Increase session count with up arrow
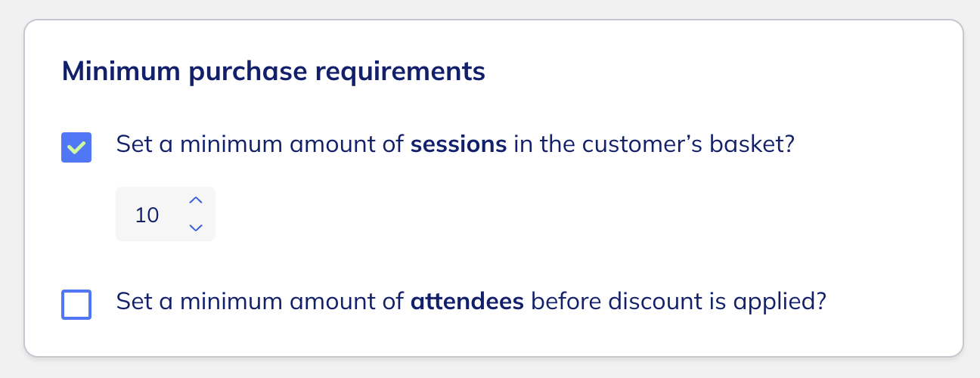The image size is (980, 378). [196, 200]
